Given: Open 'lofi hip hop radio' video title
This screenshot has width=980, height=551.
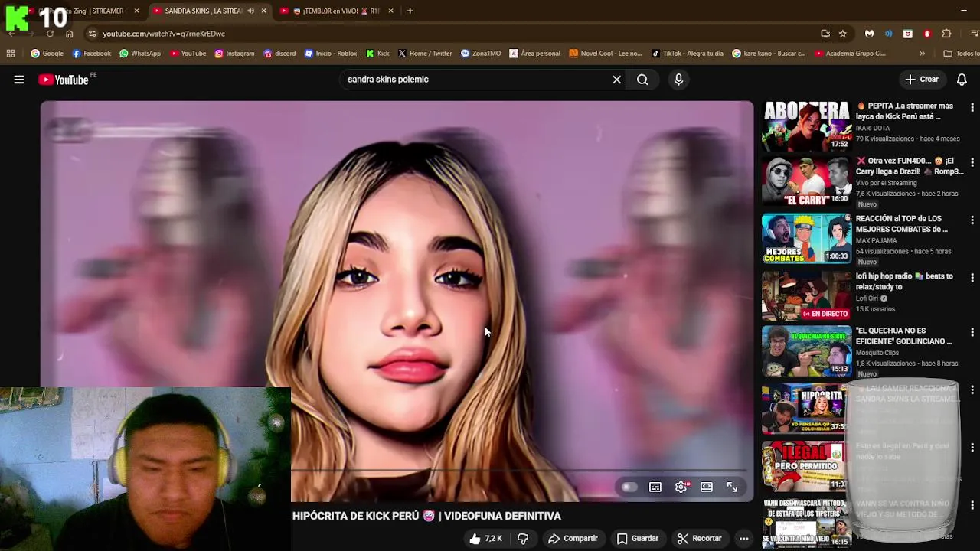Looking at the screenshot, I should [904, 281].
